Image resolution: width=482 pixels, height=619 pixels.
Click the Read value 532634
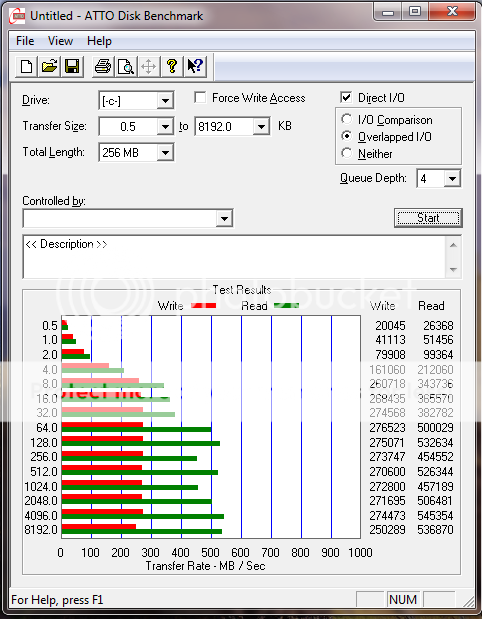pyautogui.click(x=435, y=443)
